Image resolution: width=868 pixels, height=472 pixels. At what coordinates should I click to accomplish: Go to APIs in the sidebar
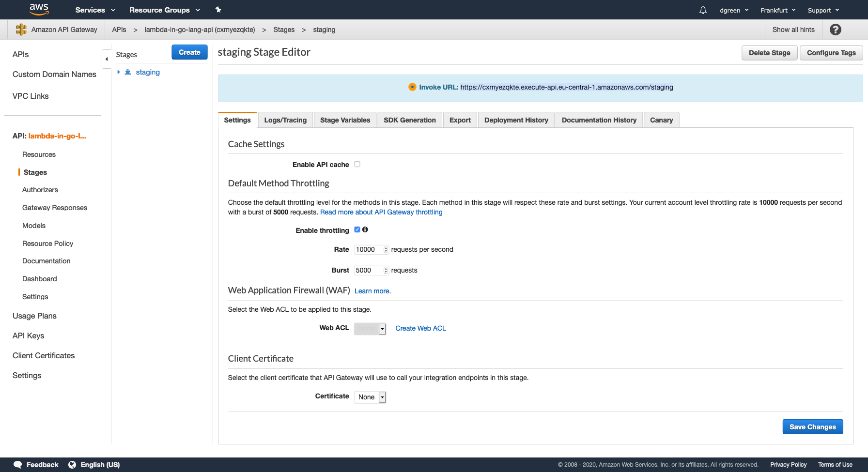21,54
